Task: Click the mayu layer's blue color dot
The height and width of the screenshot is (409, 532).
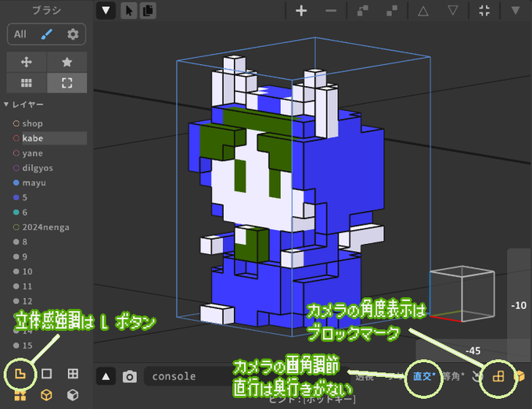Action: point(15,183)
